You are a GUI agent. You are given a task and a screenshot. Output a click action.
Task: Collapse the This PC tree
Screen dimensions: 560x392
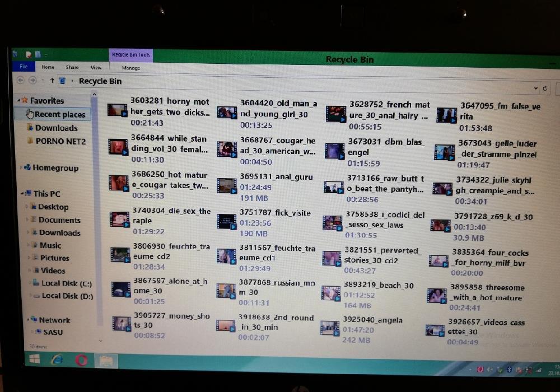pyautogui.click(x=22, y=194)
